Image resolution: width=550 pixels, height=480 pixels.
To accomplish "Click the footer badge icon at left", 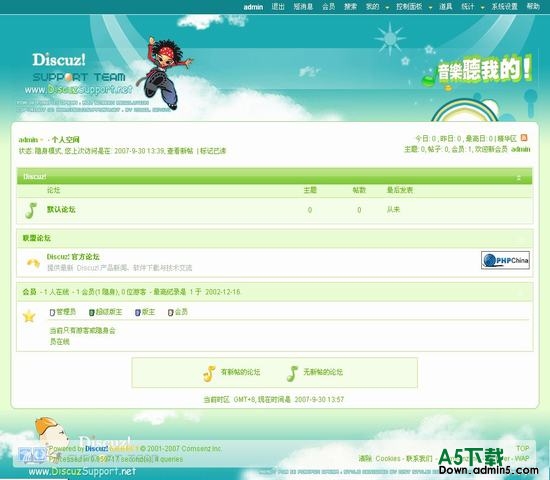I will 32,455.
